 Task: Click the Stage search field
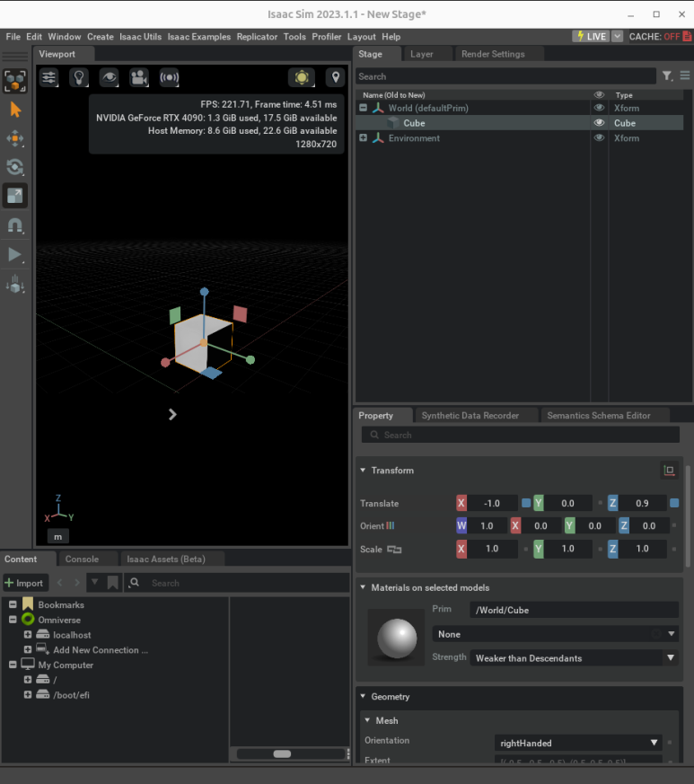[x=505, y=76]
